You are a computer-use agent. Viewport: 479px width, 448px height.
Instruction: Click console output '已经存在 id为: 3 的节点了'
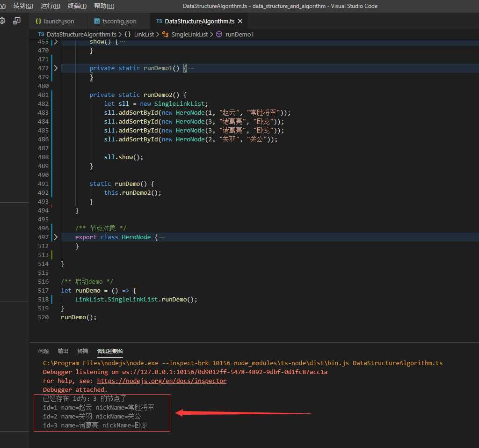click(84, 398)
